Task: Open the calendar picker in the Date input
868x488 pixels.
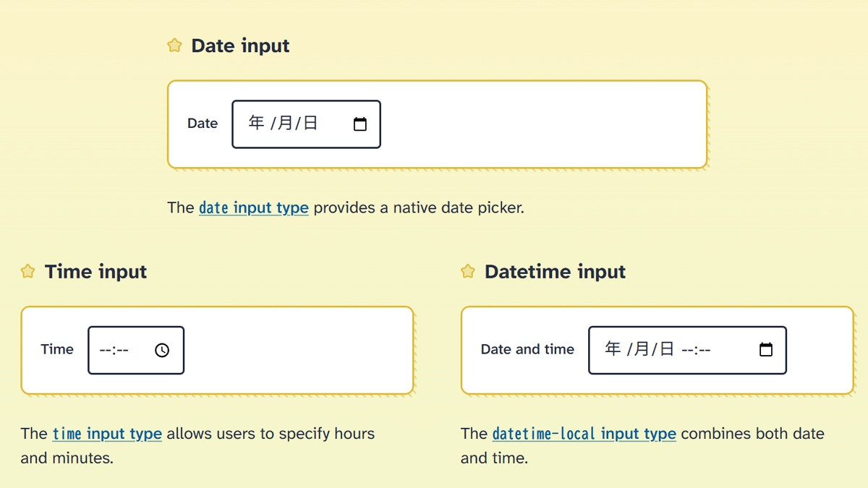Action: (359, 124)
